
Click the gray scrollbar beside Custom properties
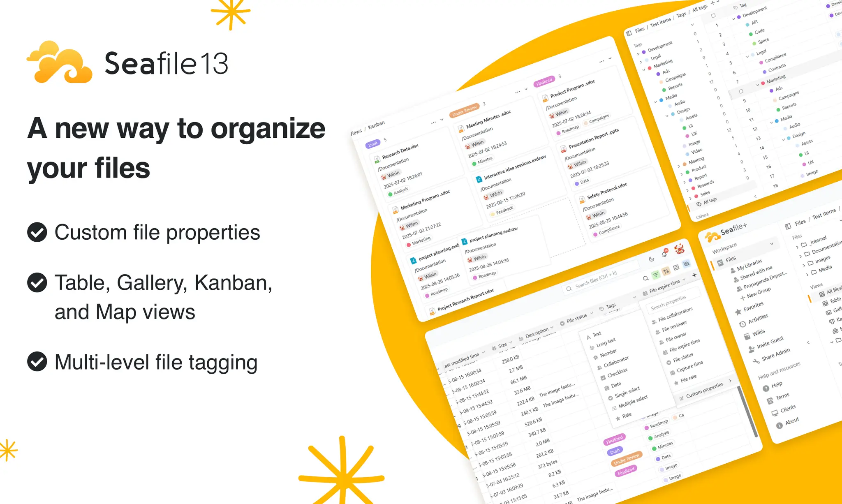pyautogui.click(x=747, y=411)
